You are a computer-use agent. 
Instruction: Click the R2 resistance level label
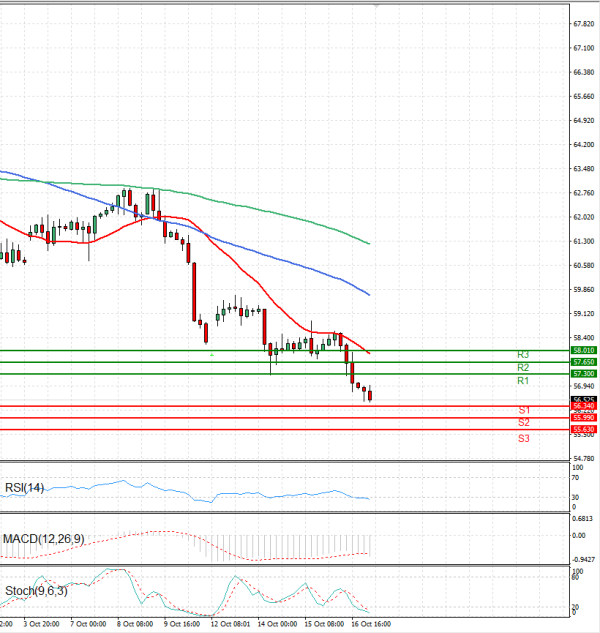tap(523, 368)
